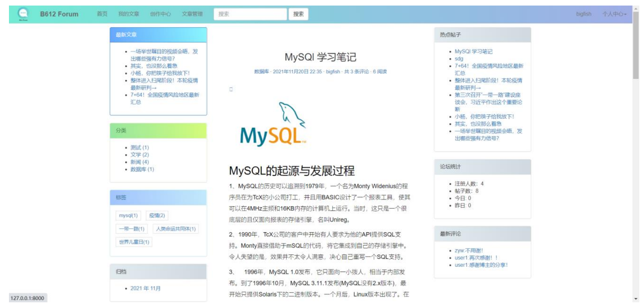Open 我的文章 in the navbar
This screenshot has height=304, width=644.
[x=128, y=14]
